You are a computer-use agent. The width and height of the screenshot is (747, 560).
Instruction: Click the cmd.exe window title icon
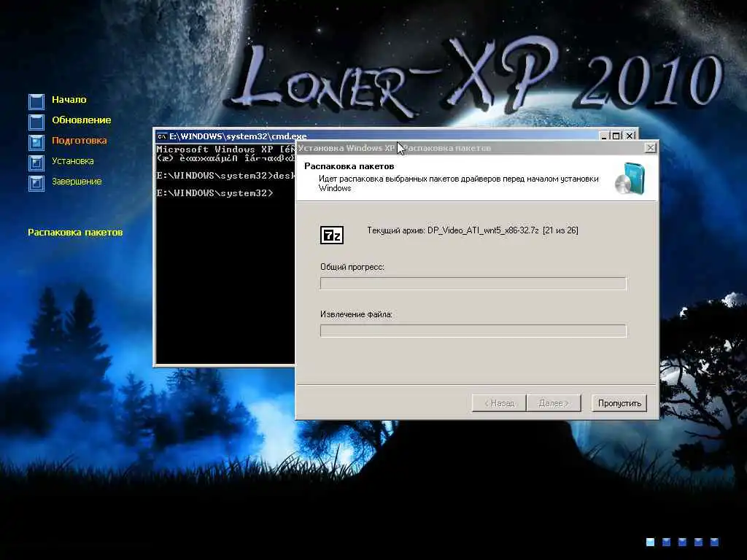[x=162, y=136]
